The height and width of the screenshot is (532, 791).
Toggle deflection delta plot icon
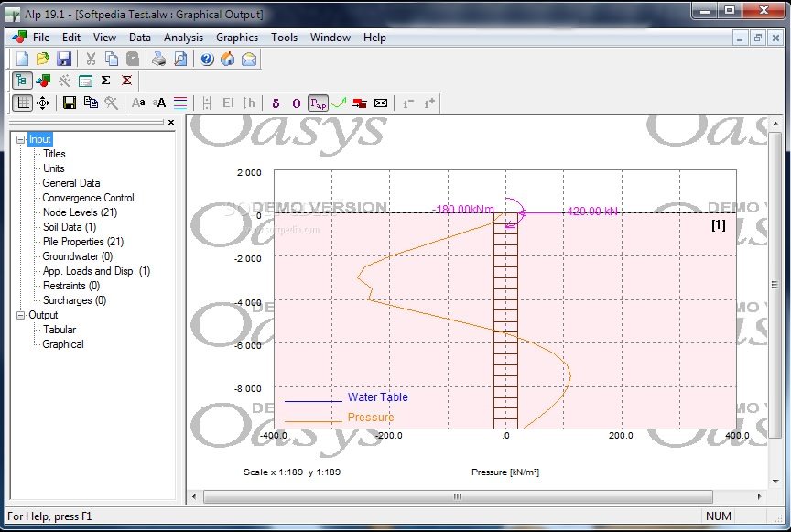pos(276,103)
